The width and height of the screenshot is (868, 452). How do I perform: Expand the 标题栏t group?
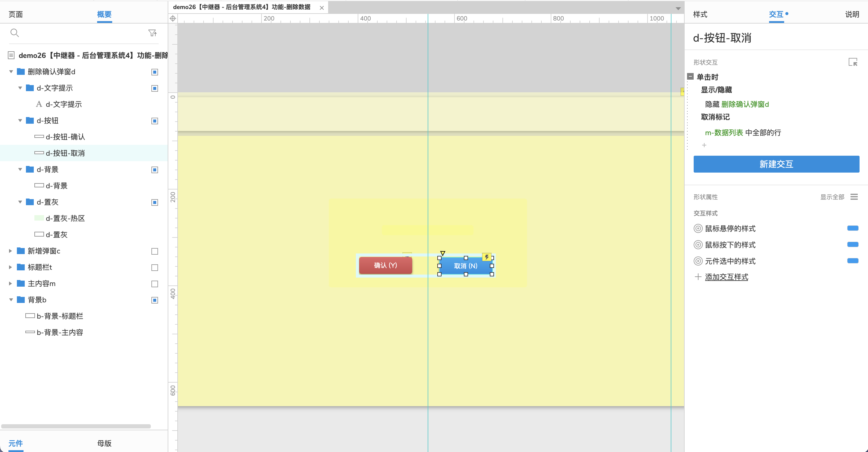tap(11, 267)
